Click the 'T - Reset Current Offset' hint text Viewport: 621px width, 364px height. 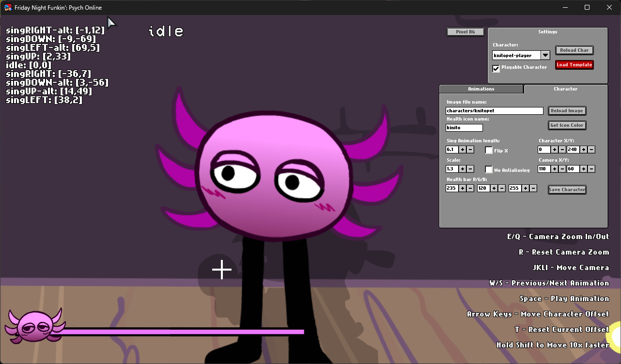pyautogui.click(x=562, y=330)
